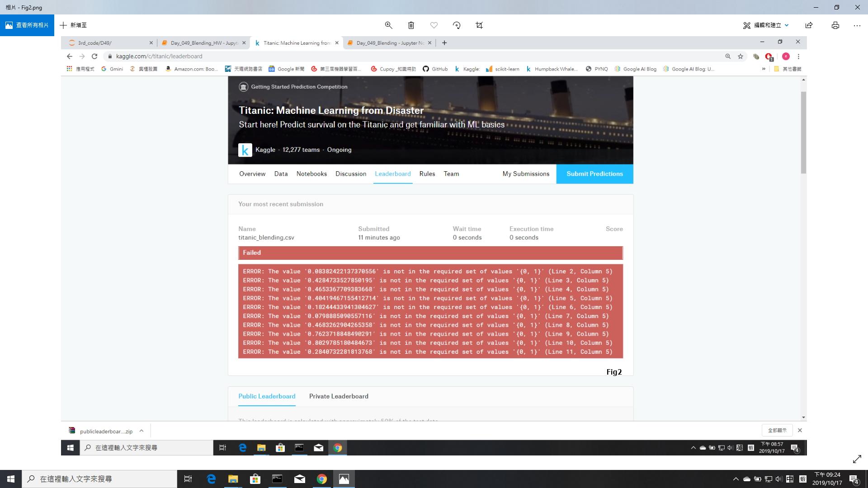Open Start menu on inner screenshot taskbar
The image size is (868, 488).
click(70, 448)
